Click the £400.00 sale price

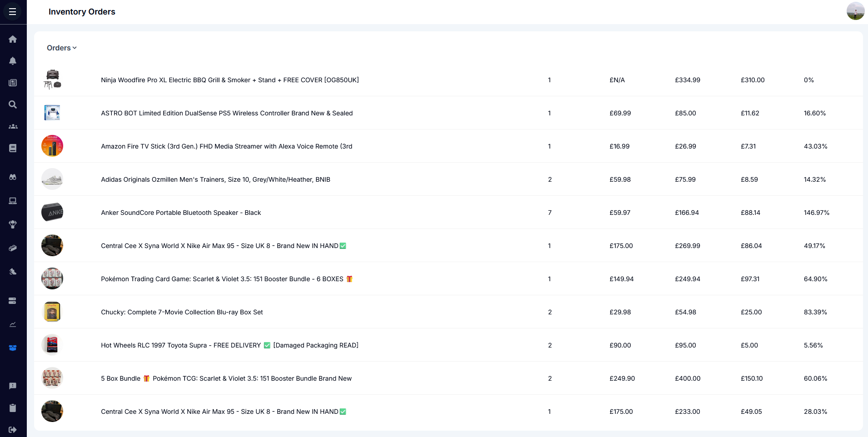tap(688, 378)
